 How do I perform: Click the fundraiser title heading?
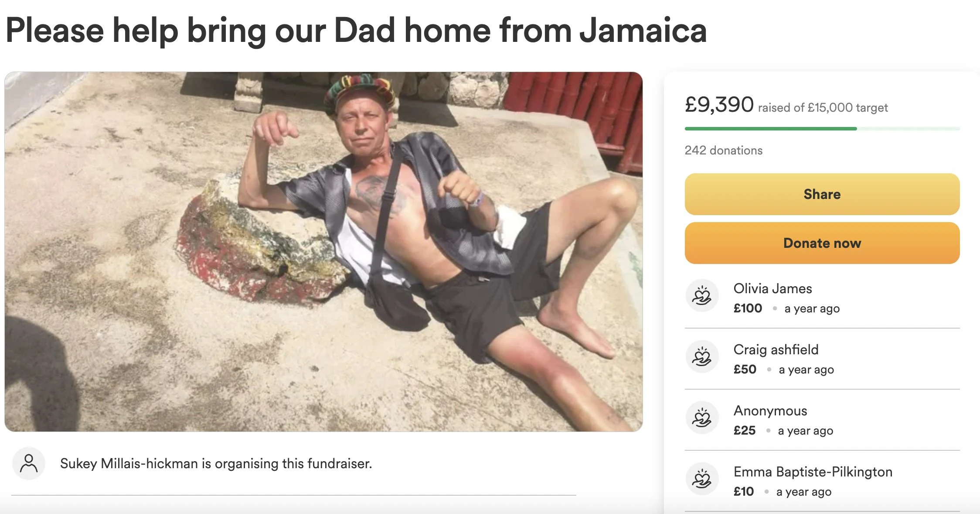[356, 31]
